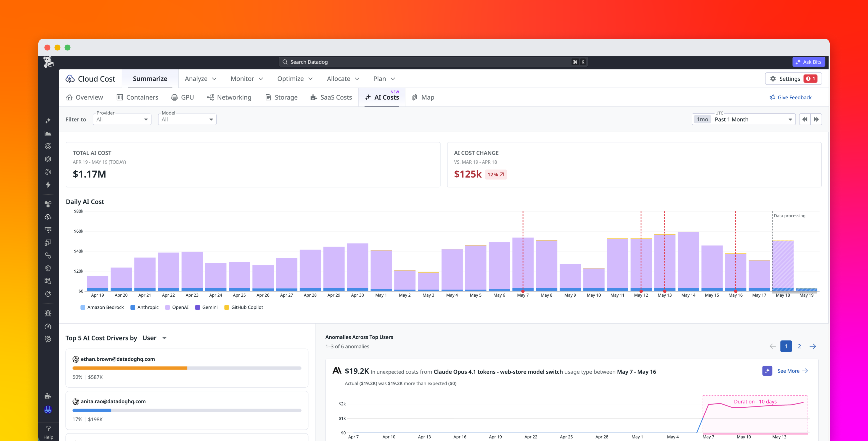This screenshot has height=441, width=868.
Task: Open the area chart dashboards sidebar icon
Action: coord(48,133)
